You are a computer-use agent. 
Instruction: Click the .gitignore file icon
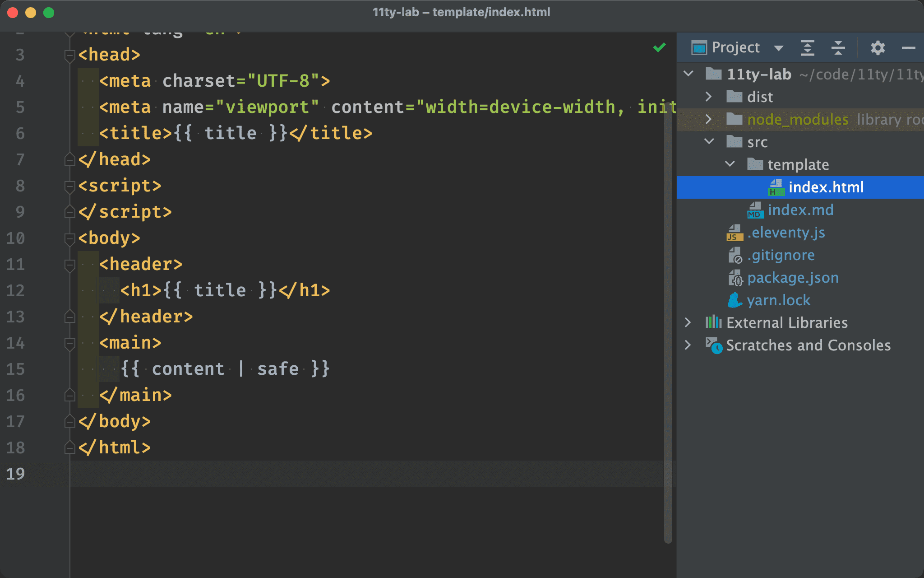735,255
